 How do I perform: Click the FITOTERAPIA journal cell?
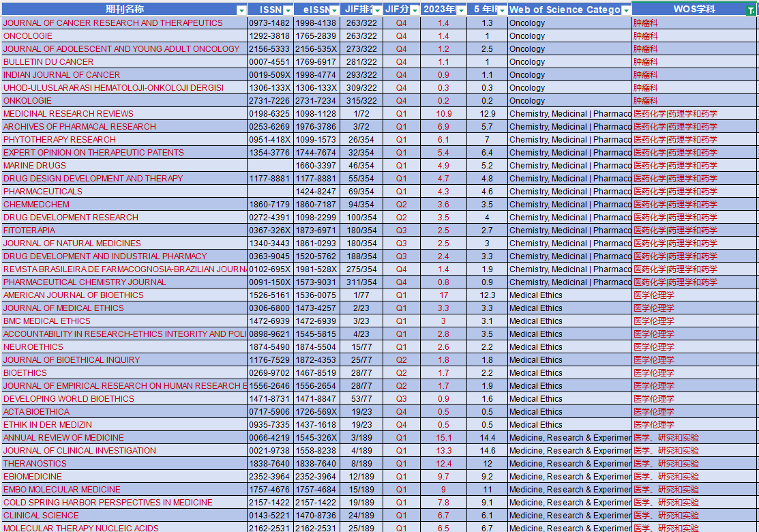[x=124, y=231]
